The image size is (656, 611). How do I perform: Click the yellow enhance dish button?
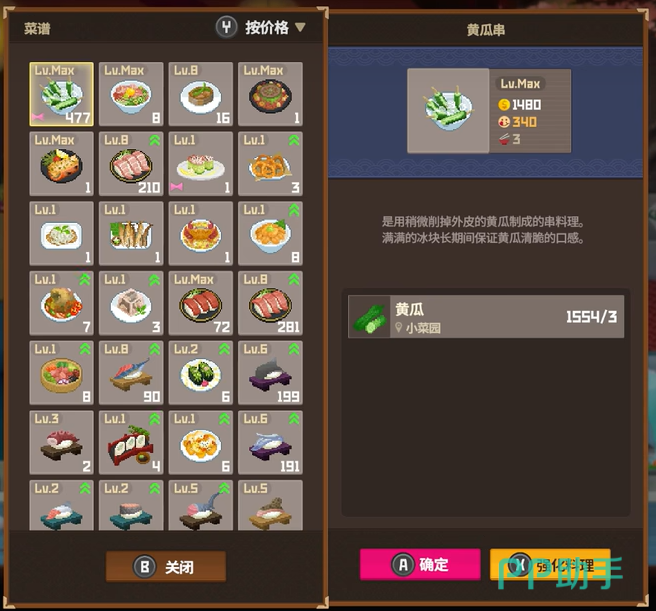click(x=550, y=564)
